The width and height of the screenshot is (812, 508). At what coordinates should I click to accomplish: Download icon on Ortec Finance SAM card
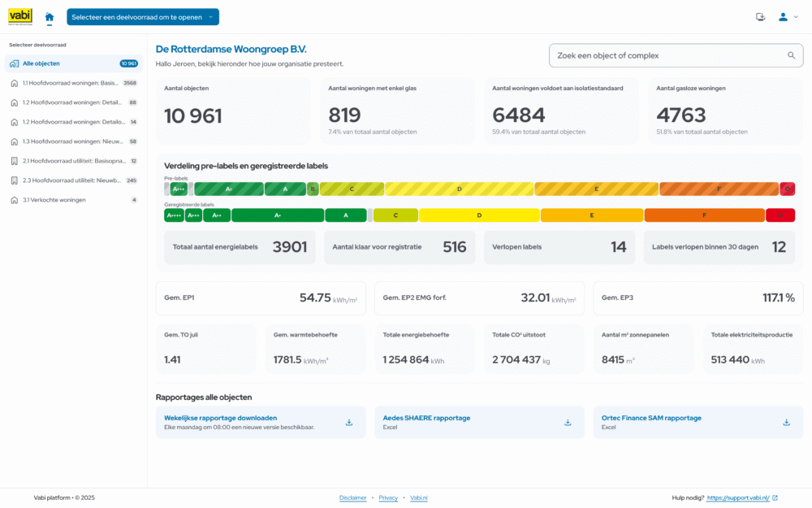point(786,423)
